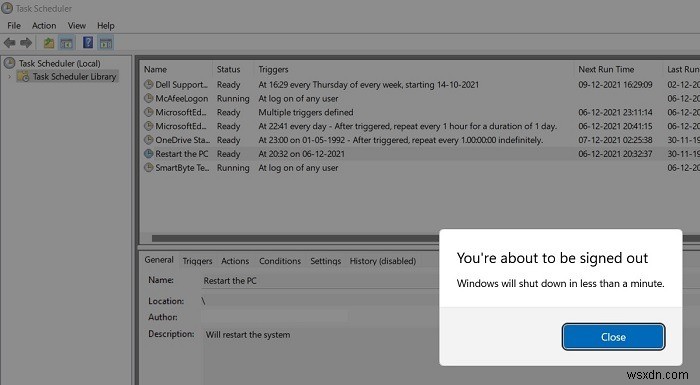Viewport: 700px width, 385px height.
Task: Switch to the General tab
Action: point(159,260)
